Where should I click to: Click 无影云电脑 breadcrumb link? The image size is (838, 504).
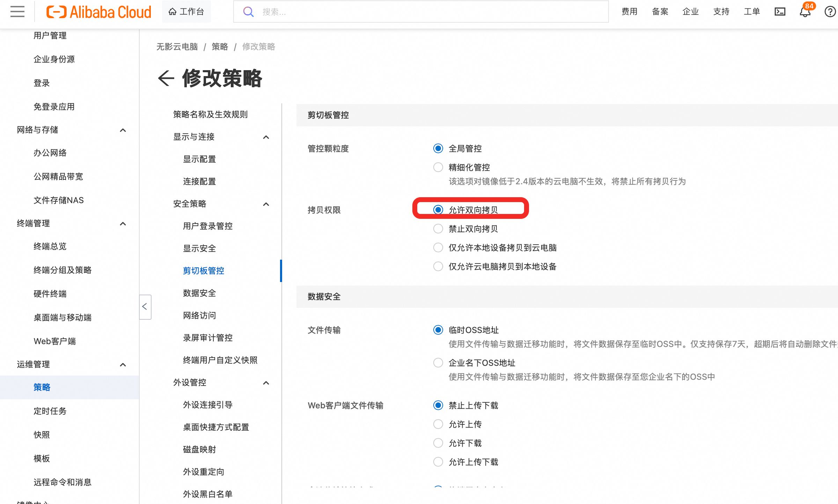coord(177,47)
